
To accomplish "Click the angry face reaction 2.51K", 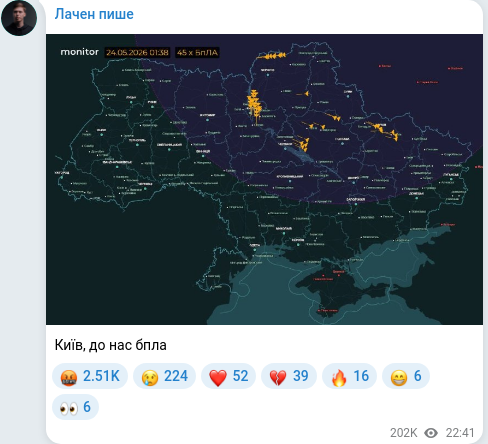I will coord(90,376).
